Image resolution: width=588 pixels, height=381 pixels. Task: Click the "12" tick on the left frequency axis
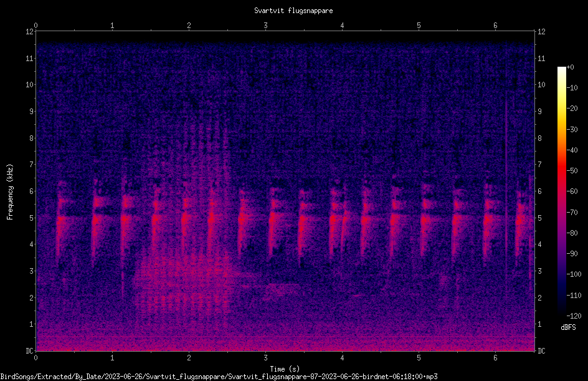coord(30,32)
